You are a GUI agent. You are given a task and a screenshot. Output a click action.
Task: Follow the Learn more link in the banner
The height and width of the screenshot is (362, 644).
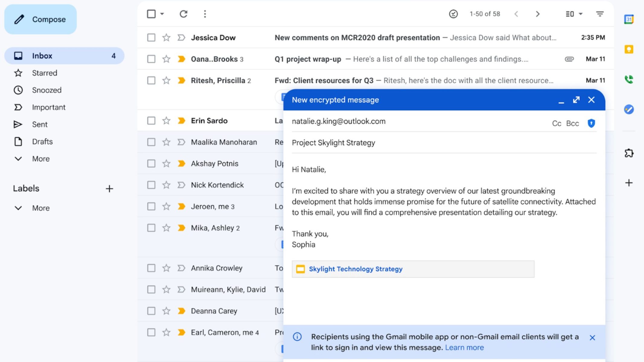tap(464, 348)
